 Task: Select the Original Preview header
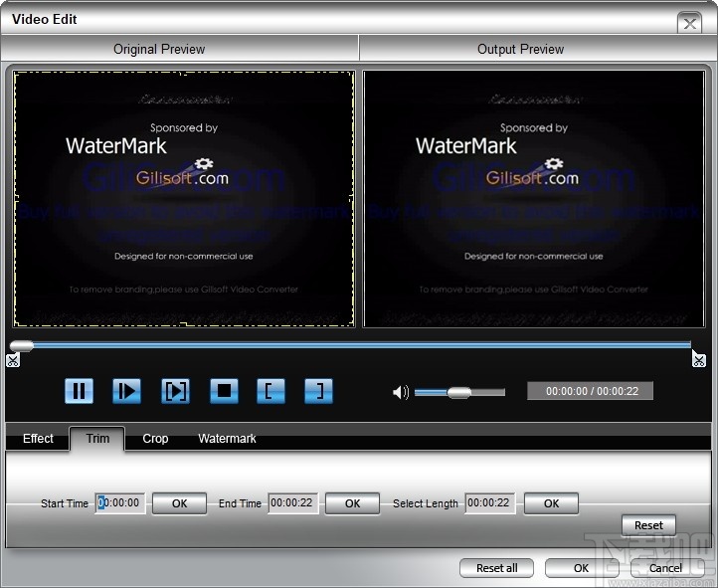click(x=159, y=49)
